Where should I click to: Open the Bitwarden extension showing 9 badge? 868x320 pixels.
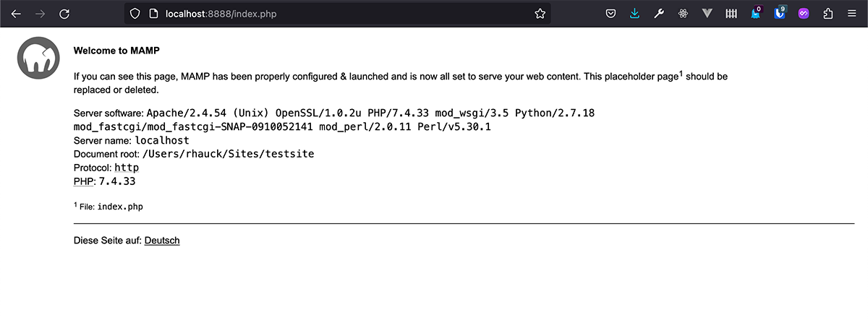pyautogui.click(x=780, y=13)
